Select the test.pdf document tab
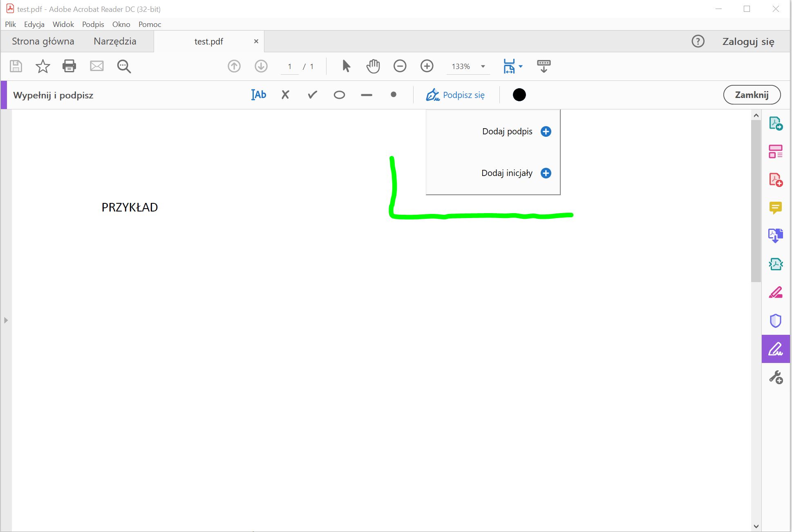Screen dimensions: 792x532 209,41
